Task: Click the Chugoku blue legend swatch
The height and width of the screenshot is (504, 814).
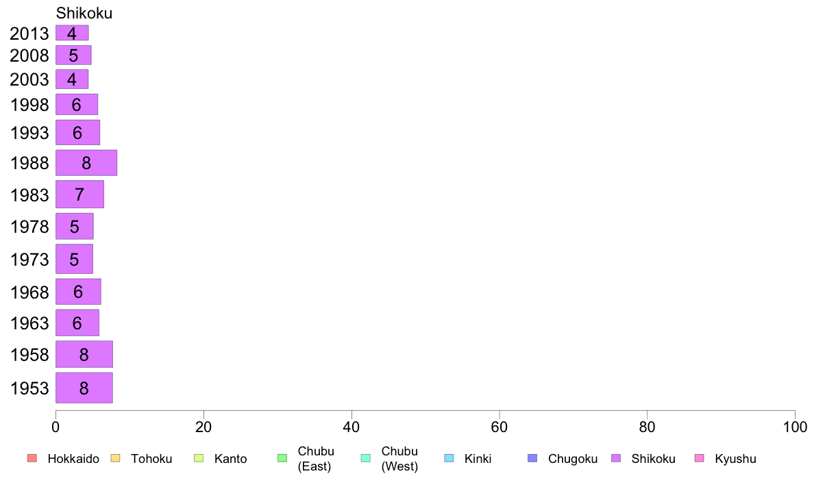Action: (532, 458)
